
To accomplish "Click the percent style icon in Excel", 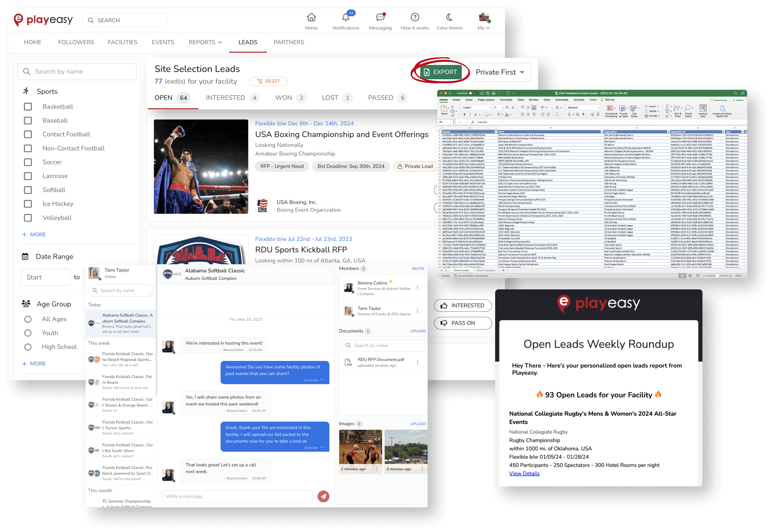I will pyautogui.click(x=577, y=114).
